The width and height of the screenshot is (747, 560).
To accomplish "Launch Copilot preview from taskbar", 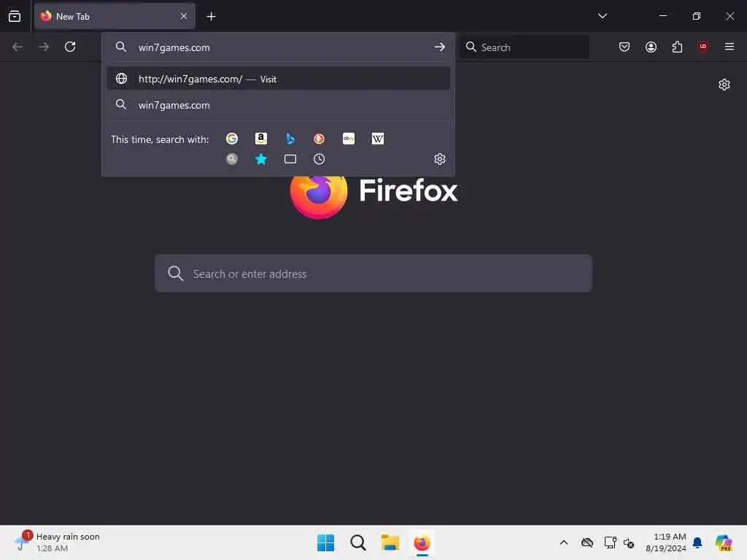I will click(x=723, y=542).
